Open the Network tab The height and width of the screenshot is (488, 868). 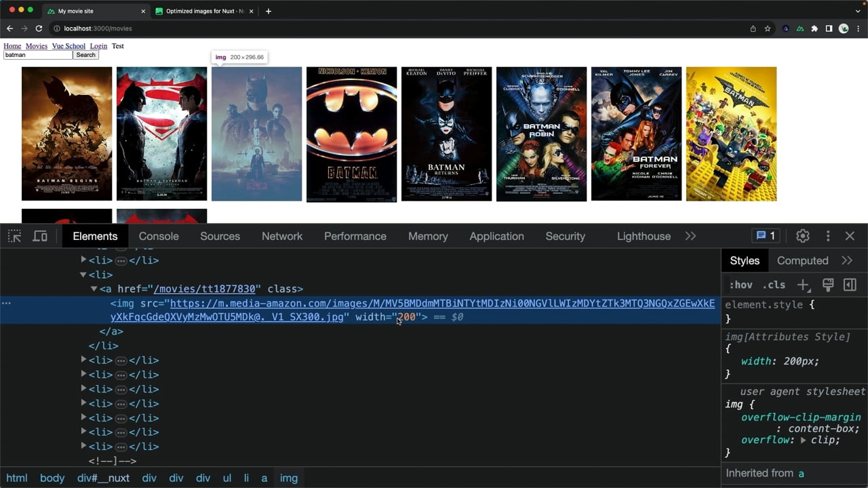[282, 236]
